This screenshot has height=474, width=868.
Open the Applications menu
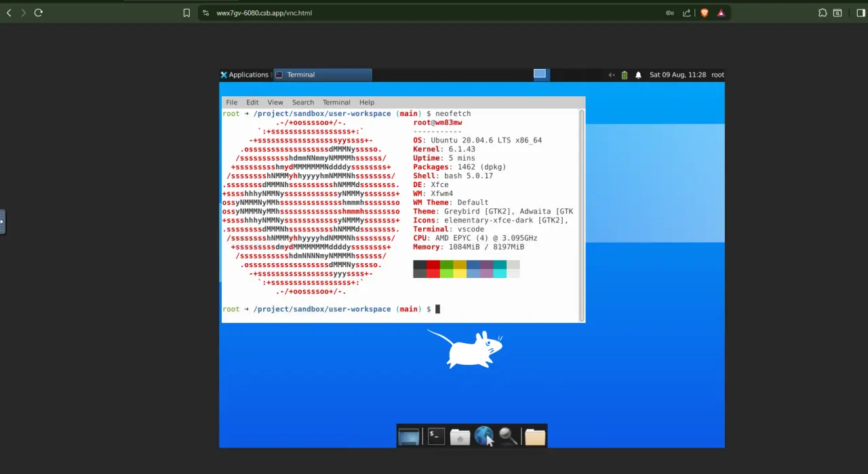(x=245, y=75)
